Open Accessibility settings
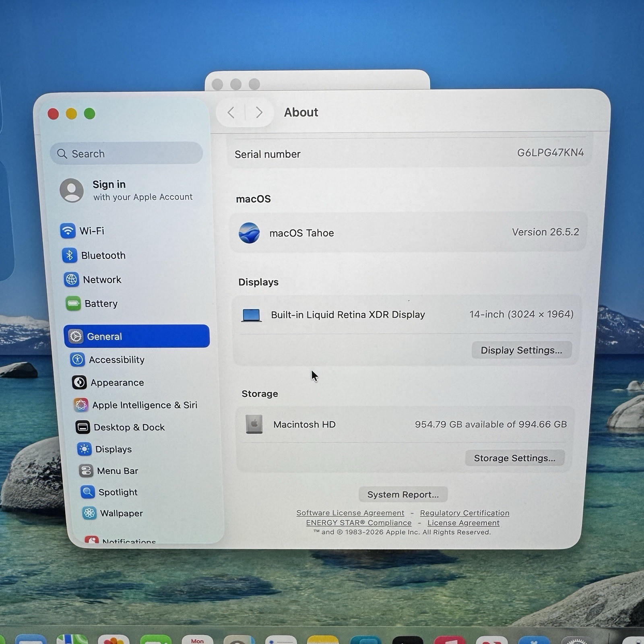This screenshot has height=644, width=644. (107, 359)
